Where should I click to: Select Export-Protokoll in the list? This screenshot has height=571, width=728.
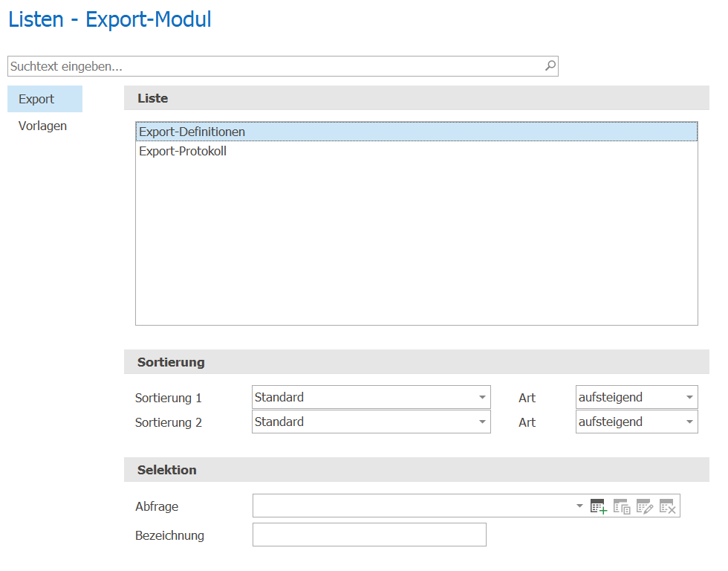(x=417, y=151)
